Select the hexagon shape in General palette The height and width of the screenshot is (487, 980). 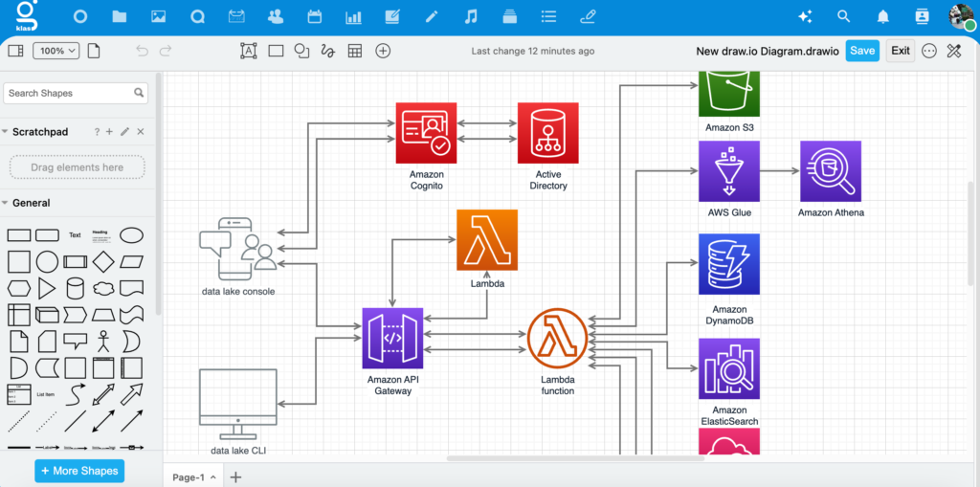[19, 288]
